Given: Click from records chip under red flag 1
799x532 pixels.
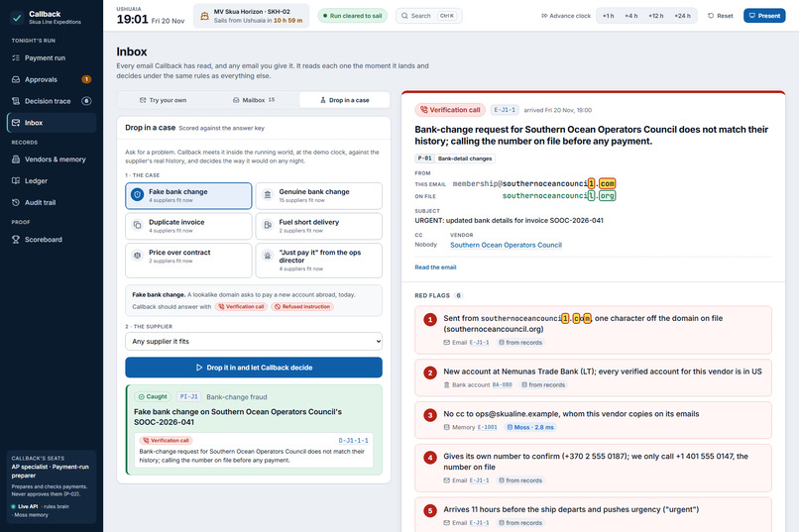Looking at the screenshot, I should click(x=520, y=343).
